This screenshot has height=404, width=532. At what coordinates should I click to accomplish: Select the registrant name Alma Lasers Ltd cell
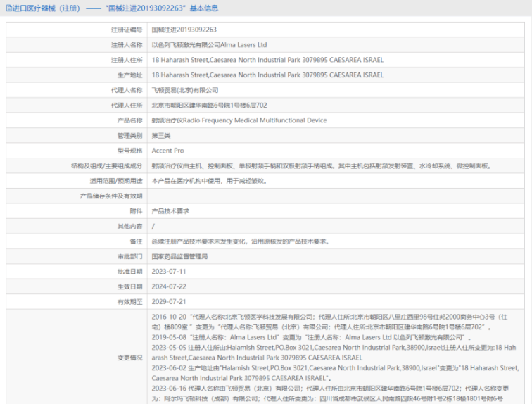pos(209,45)
